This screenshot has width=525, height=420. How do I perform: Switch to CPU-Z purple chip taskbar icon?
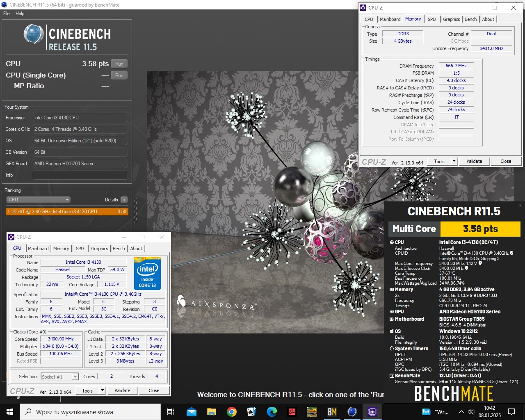(372, 412)
